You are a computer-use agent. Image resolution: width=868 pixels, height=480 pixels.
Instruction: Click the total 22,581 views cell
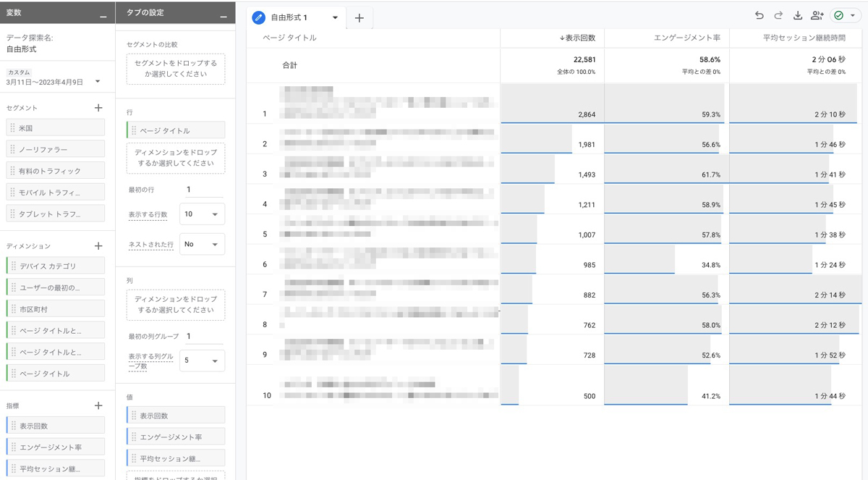[552, 65]
